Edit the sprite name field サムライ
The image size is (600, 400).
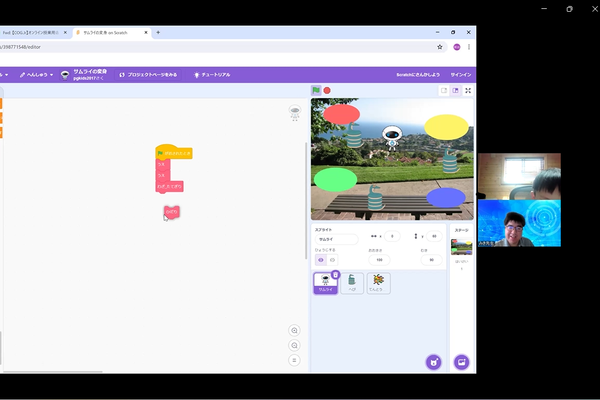(x=336, y=239)
